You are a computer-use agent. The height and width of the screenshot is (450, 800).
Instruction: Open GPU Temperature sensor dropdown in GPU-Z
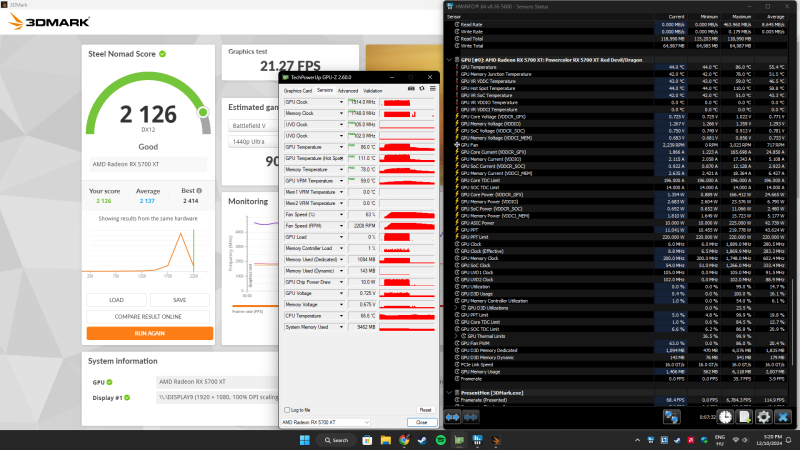point(341,147)
